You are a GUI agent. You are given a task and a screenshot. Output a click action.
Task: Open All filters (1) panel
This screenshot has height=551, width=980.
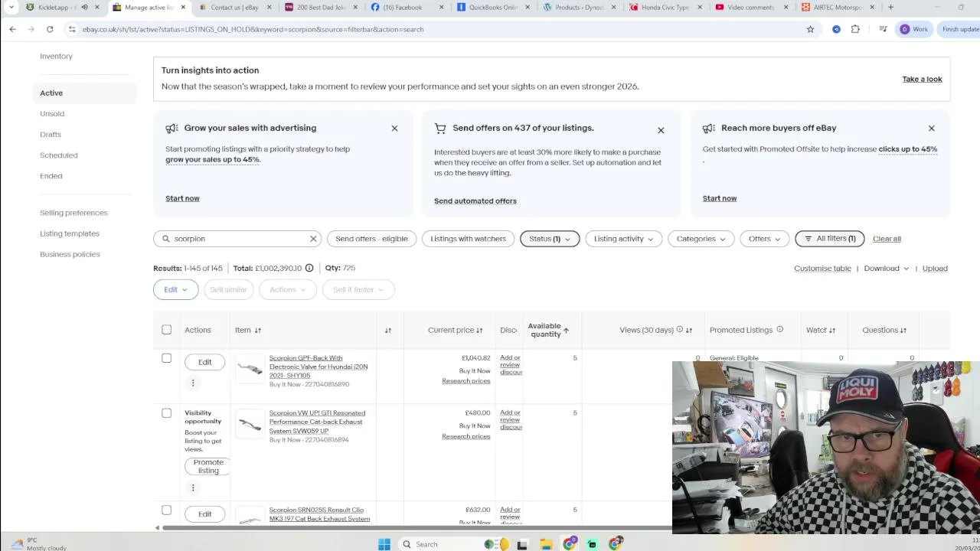(x=830, y=239)
